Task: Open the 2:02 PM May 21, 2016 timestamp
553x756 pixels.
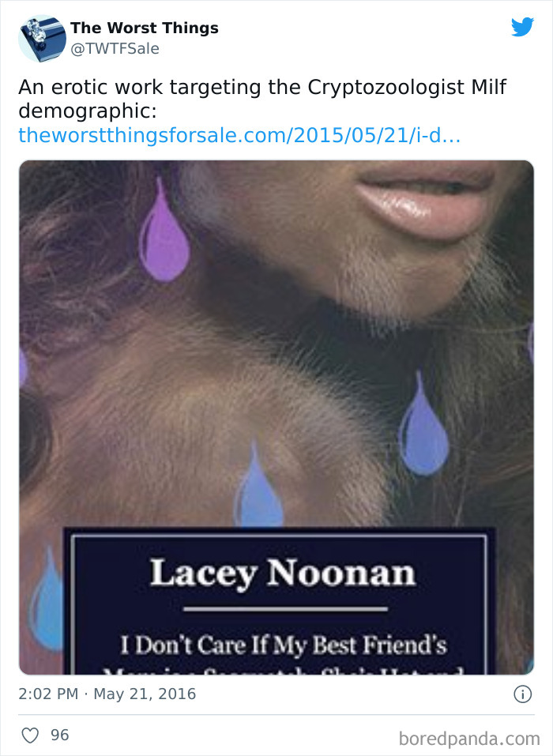Action: tap(107, 694)
